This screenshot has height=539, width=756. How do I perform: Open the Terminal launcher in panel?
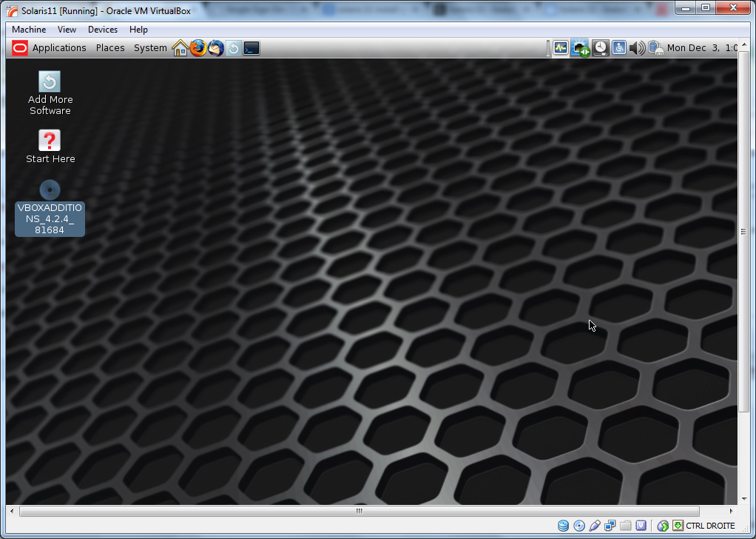252,48
